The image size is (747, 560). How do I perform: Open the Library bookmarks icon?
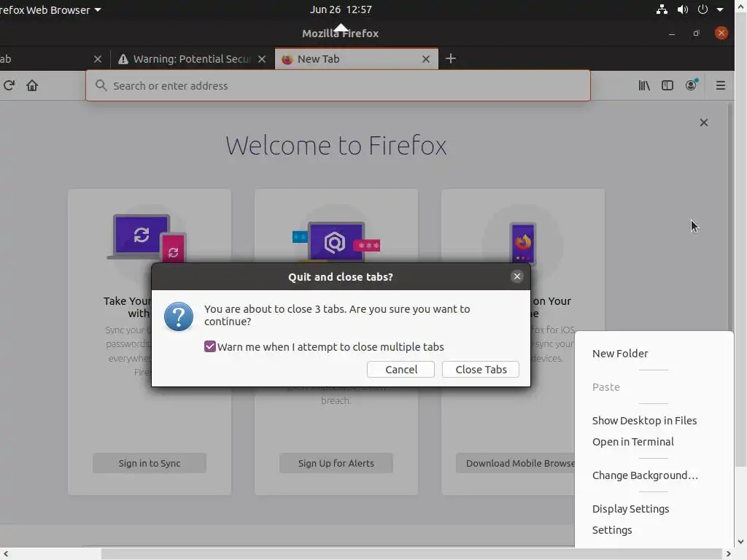[x=644, y=86]
